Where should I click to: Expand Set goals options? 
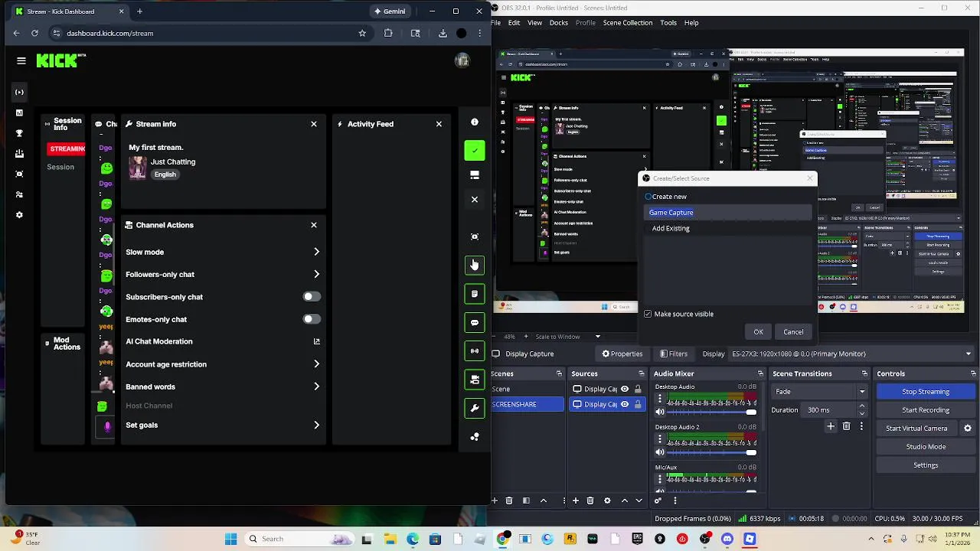pyautogui.click(x=316, y=425)
